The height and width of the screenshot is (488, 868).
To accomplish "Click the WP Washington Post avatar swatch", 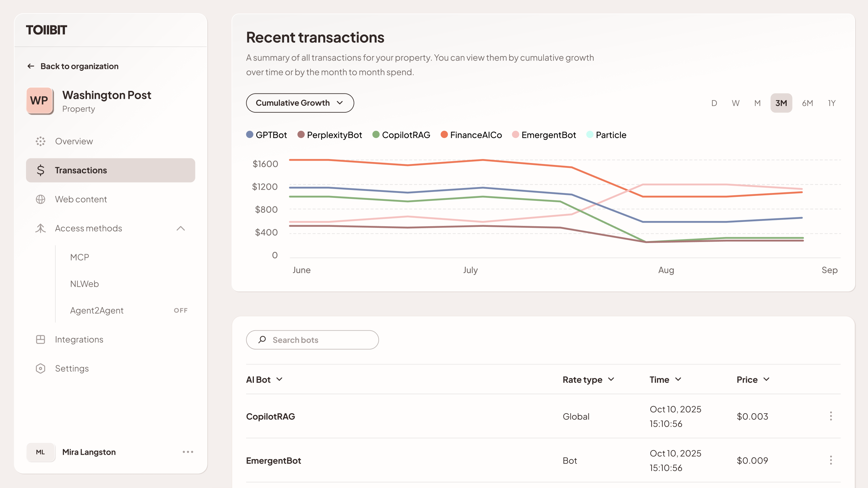I will click(x=40, y=100).
